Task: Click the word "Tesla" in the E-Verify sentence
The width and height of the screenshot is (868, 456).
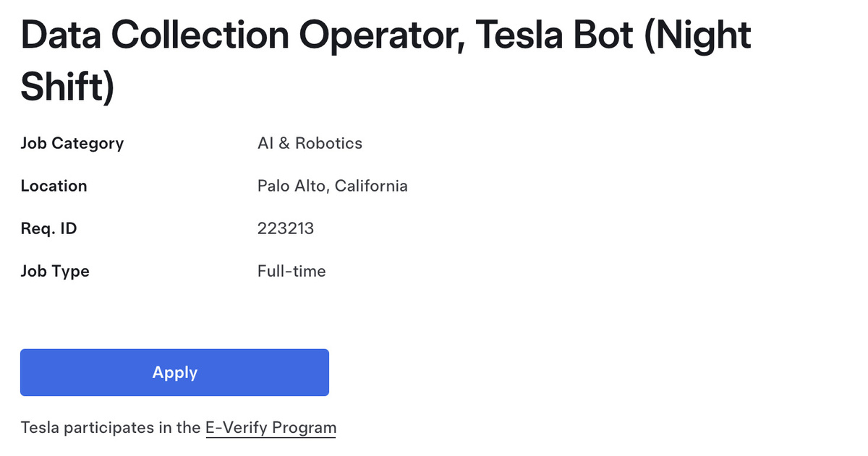Action: pyautogui.click(x=40, y=427)
